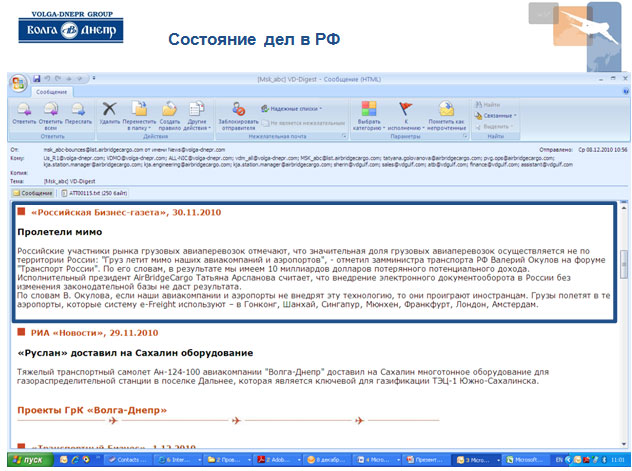Undo with the Quick Access arrow
Screen dimensions: 632x471
(48, 79)
